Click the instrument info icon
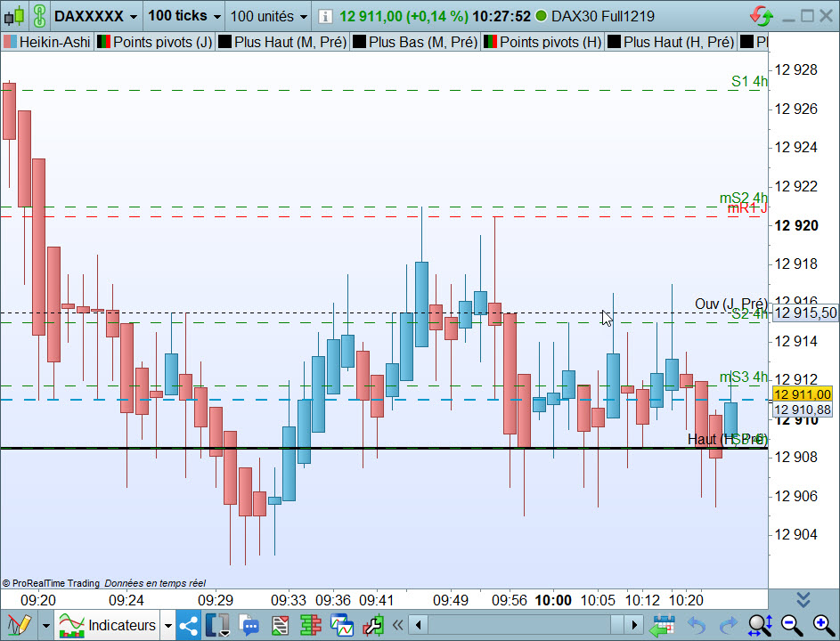Screen dimensions: 840x641 [x=324, y=17]
